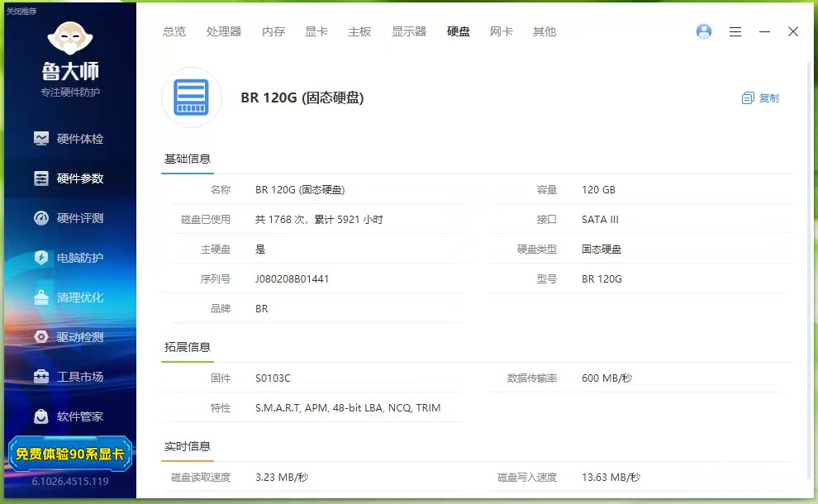The height and width of the screenshot is (504, 818).
Task: Click the 免费体验90系显卡 promo banner
Action: tap(70, 454)
